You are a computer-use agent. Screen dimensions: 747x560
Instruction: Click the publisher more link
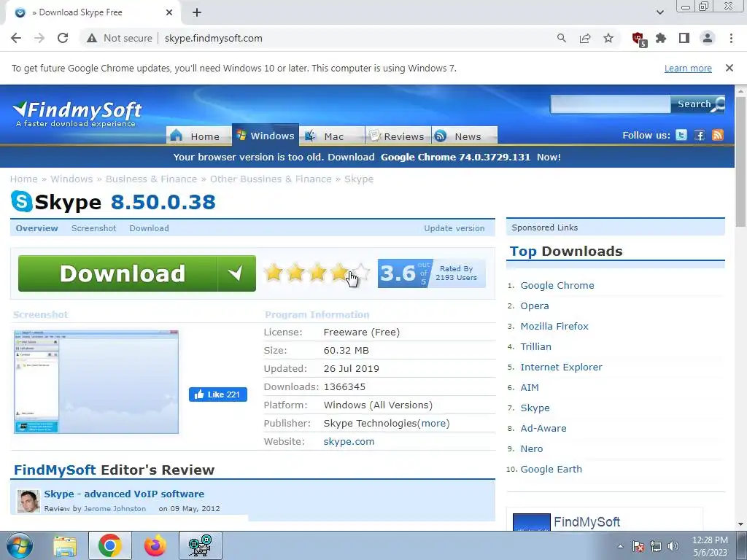433,424
